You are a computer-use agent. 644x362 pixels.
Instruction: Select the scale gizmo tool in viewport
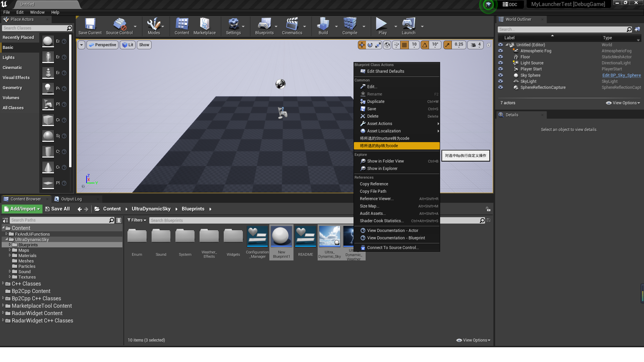(378, 45)
